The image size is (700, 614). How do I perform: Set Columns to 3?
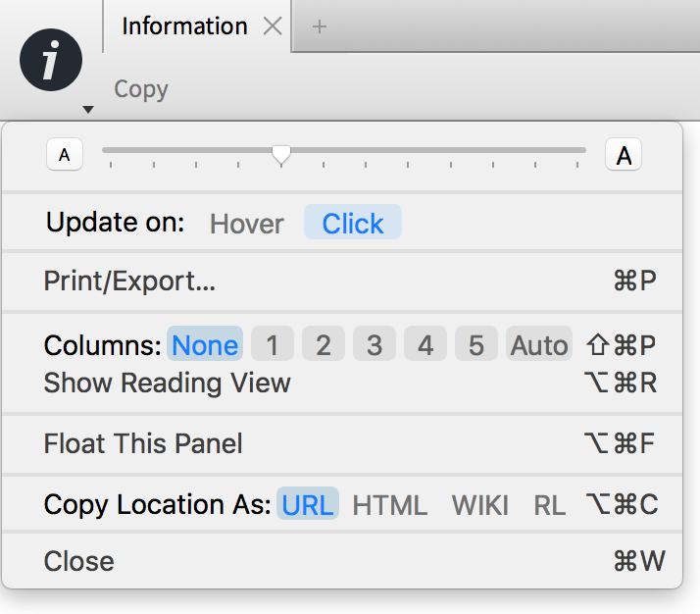(x=375, y=344)
